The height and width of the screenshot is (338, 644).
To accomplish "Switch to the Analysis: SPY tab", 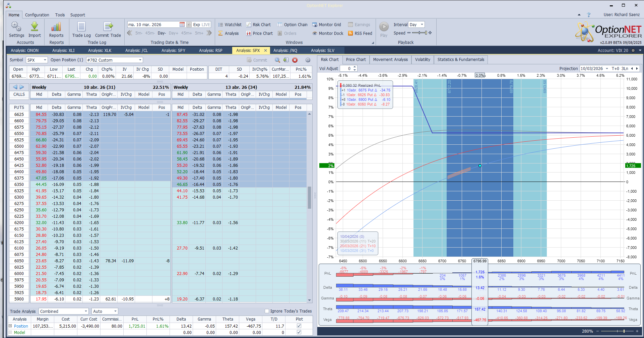I will point(173,51).
